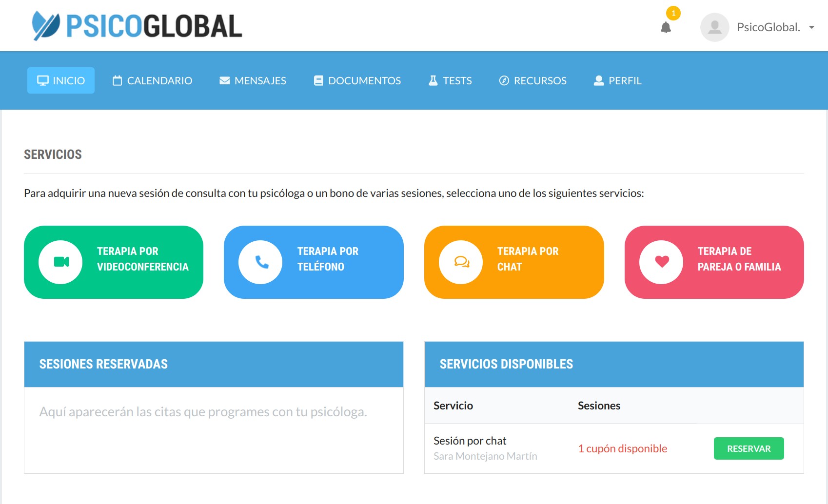Choose Terapia de Pareja o Familia label
The width and height of the screenshot is (828, 504).
click(x=739, y=259)
